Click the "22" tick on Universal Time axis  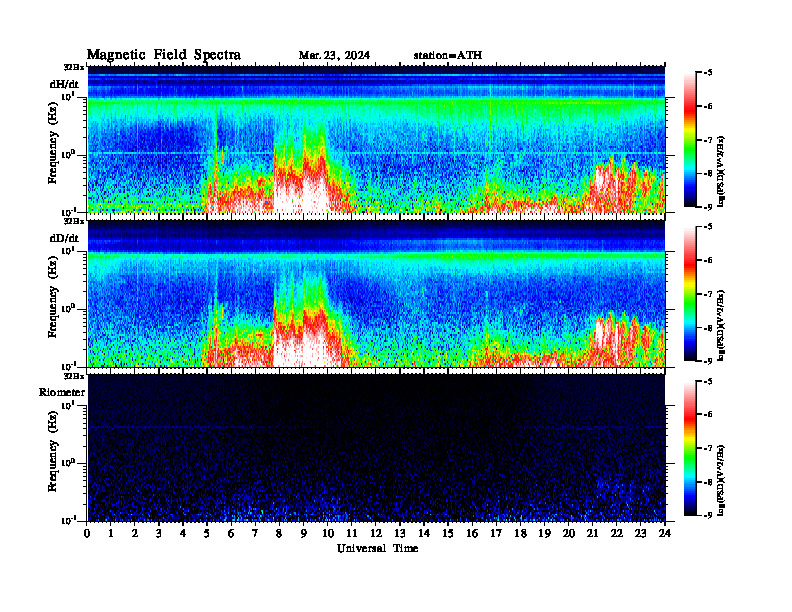point(616,533)
